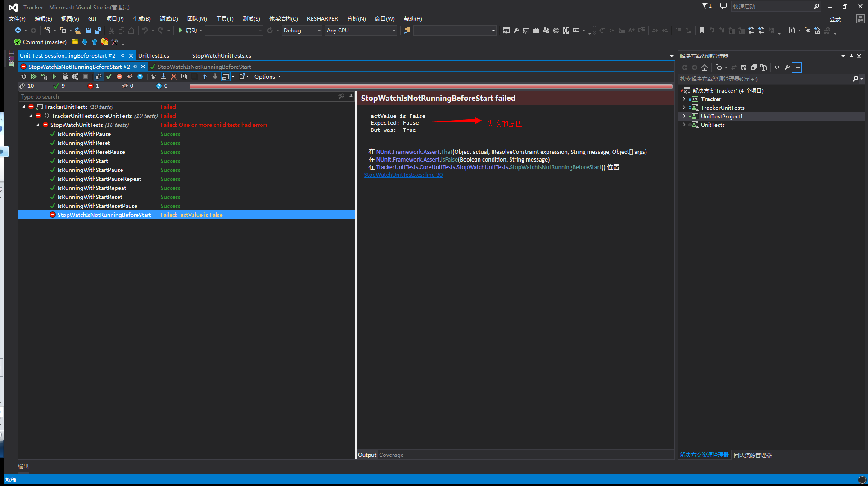Open Properties wrench icon in Solution Explorer

pos(787,67)
